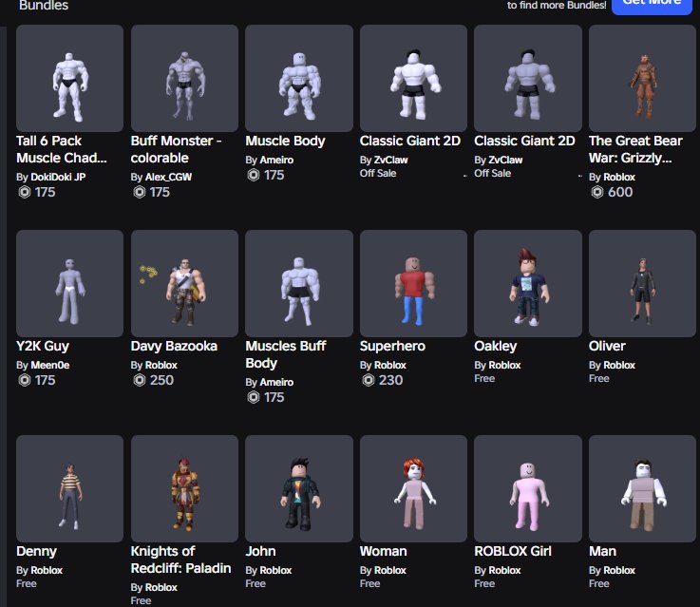Visit the Roblox creator link under Great Bear War
Image resolution: width=700 pixels, height=607 pixels.
tap(619, 178)
